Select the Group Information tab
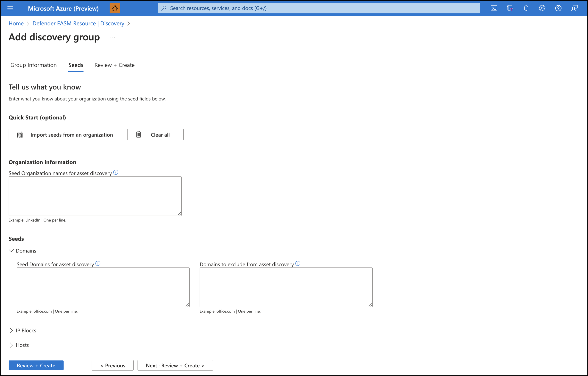Image resolution: width=588 pixels, height=376 pixels. tap(33, 65)
